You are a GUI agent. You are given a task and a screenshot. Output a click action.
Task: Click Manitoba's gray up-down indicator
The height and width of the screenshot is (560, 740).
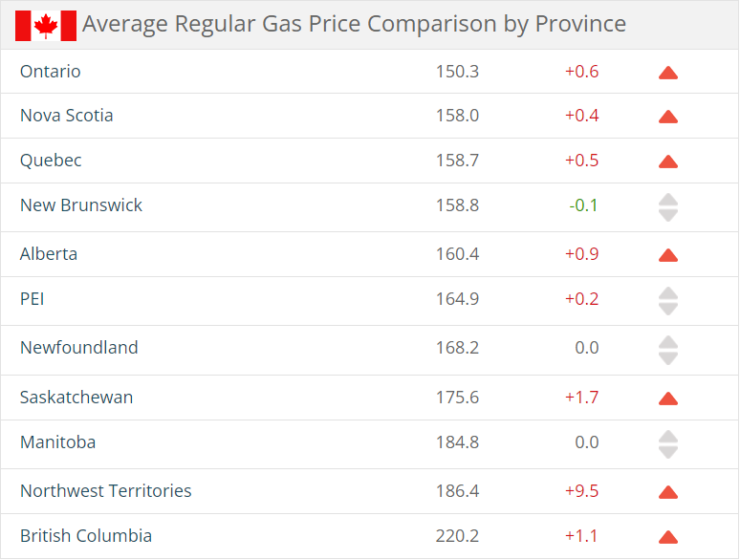point(668,444)
